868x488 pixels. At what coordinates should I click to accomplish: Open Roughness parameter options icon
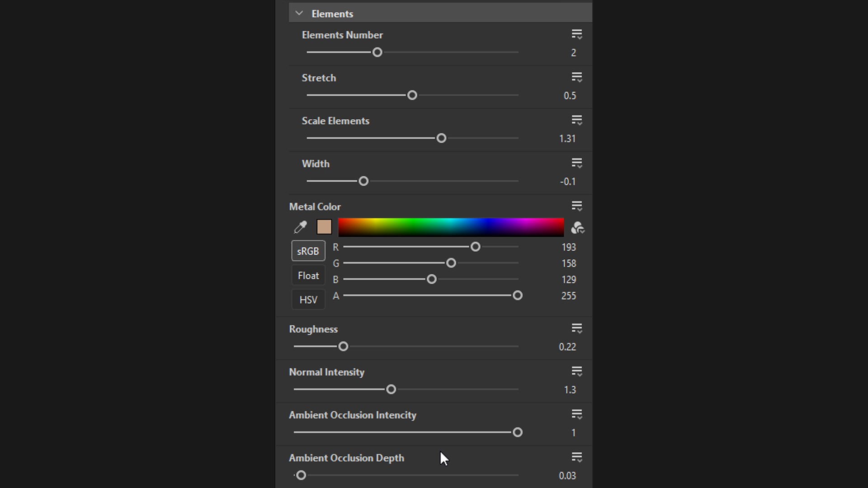576,328
